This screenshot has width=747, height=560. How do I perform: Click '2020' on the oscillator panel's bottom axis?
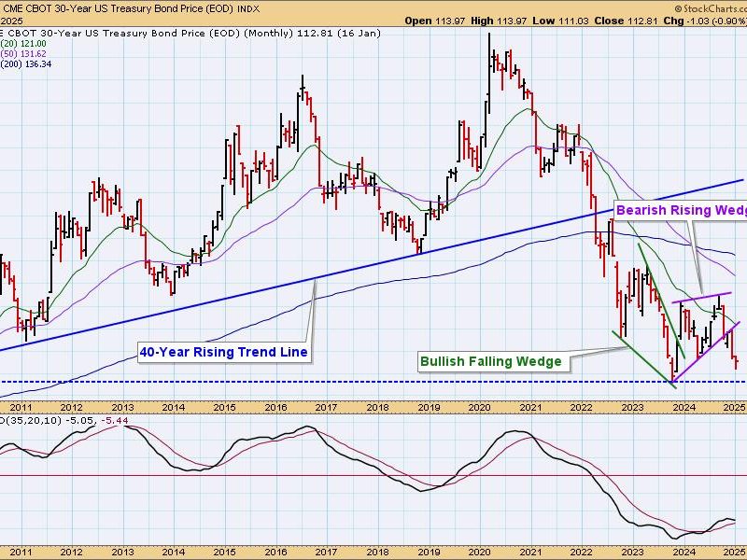point(479,553)
